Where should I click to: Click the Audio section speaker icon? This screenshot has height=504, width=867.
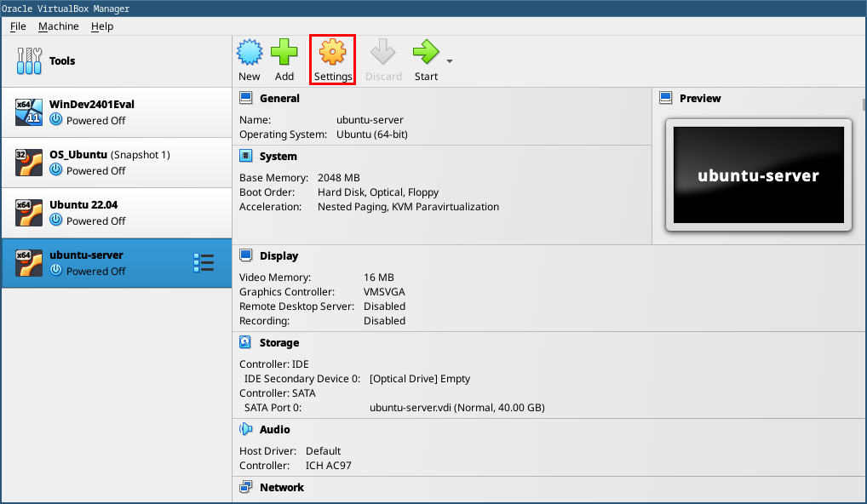[x=245, y=430]
